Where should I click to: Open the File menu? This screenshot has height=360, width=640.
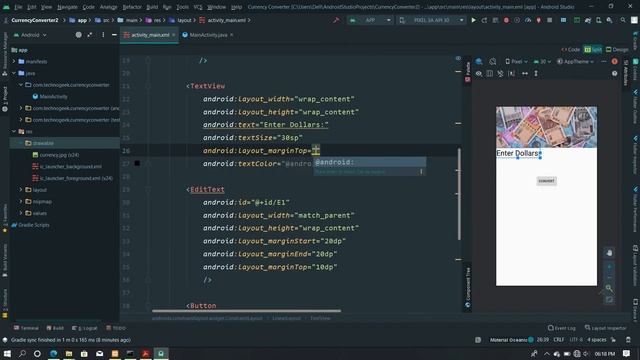pyautogui.click(x=19, y=7)
